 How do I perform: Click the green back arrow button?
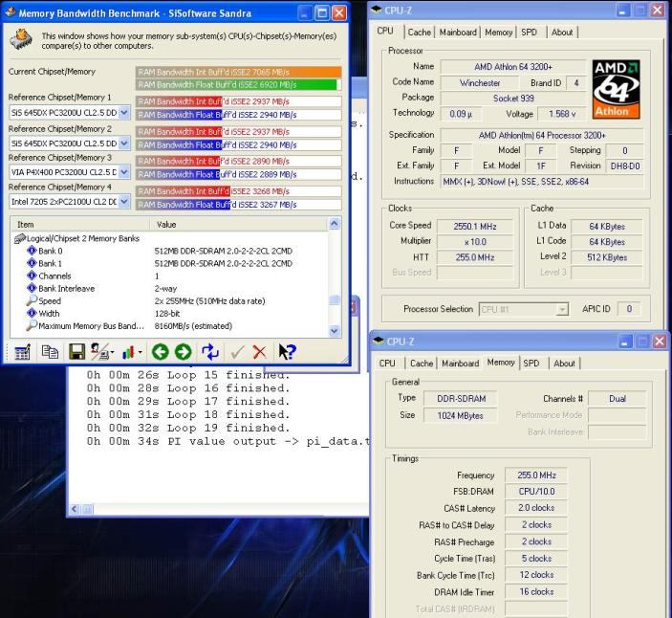coord(161,352)
